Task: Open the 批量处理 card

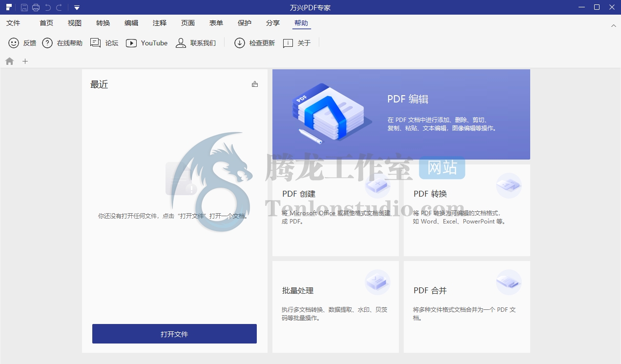Action: pyautogui.click(x=335, y=307)
